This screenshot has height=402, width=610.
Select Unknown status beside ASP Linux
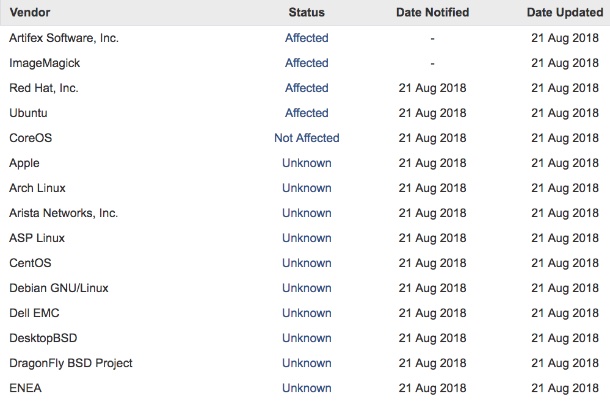307,238
